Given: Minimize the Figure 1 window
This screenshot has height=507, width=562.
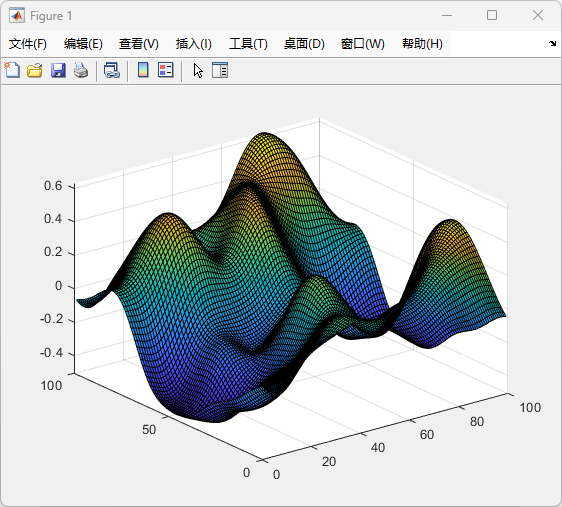Looking at the screenshot, I should pyautogui.click(x=447, y=15).
